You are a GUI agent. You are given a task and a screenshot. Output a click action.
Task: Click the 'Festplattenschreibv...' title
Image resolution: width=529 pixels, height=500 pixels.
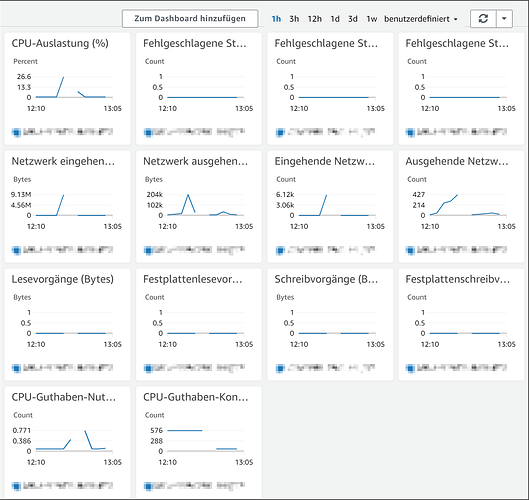click(457, 279)
